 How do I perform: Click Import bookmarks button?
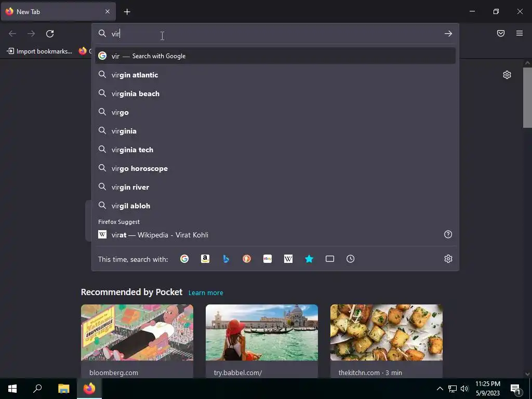[39, 51]
